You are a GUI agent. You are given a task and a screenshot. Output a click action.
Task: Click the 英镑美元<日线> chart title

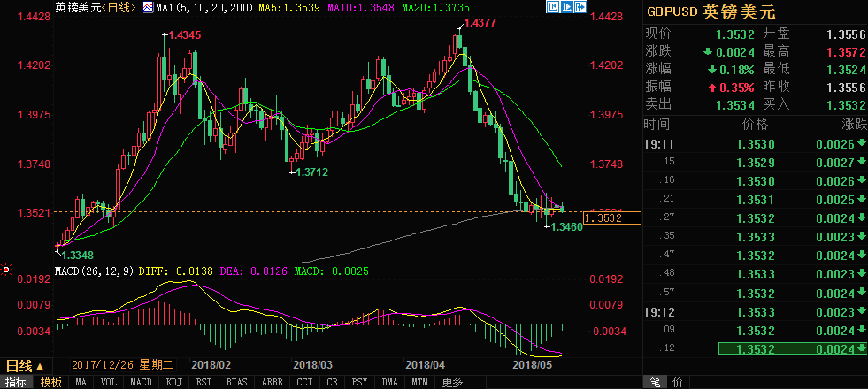[95, 8]
